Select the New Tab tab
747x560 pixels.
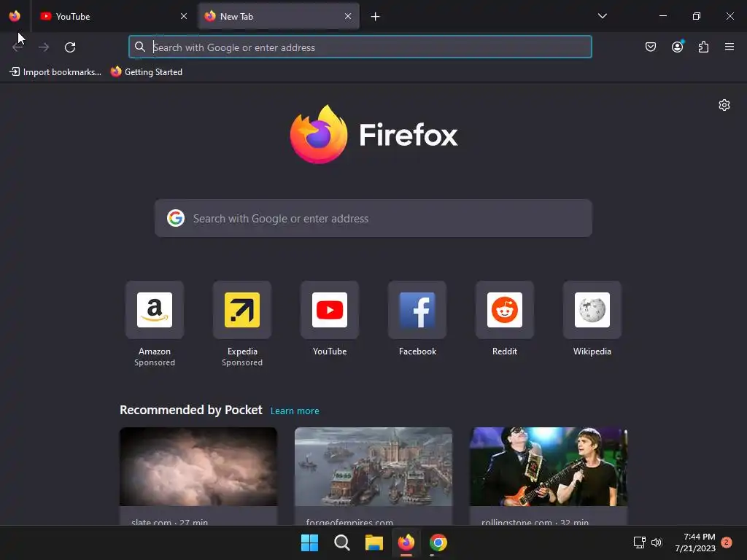(x=278, y=16)
